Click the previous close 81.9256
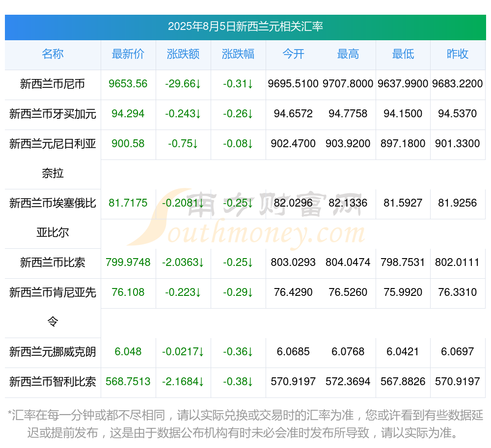 coord(458,203)
